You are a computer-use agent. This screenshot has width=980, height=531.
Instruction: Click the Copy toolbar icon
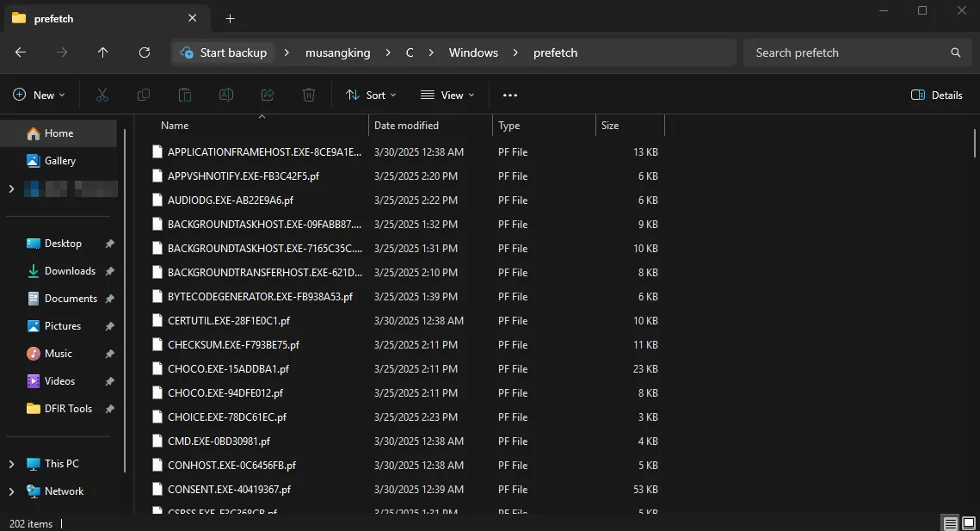click(x=143, y=95)
